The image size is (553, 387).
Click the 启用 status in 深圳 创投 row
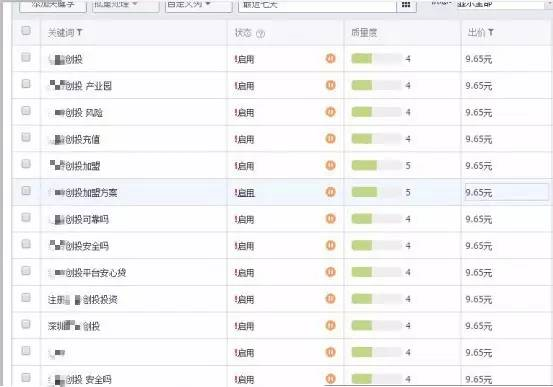click(x=245, y=326)
